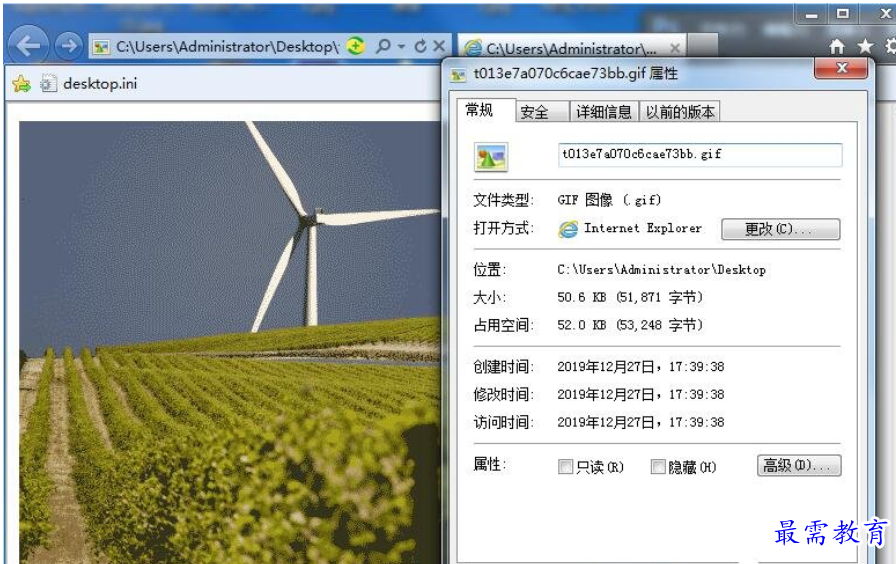
Task: Click the properties dialog title bar icon
Action: [x=458, y=75]
